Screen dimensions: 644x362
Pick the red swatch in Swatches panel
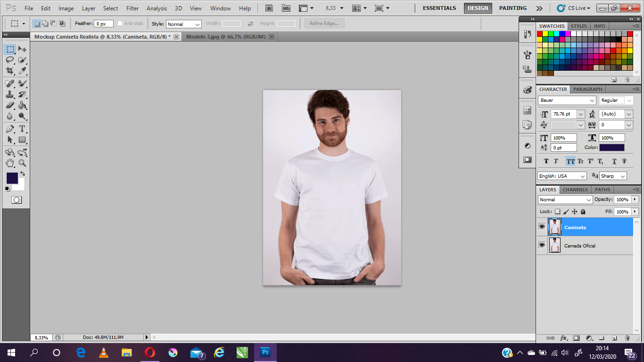click(x=540, y=33)
